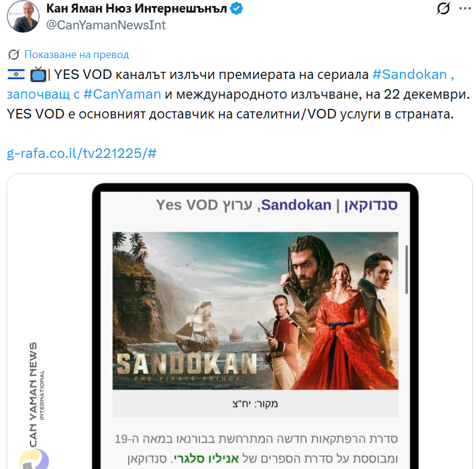Open the account's profile avatar photo
Viewport: 476px width, 469px height.
23,16
